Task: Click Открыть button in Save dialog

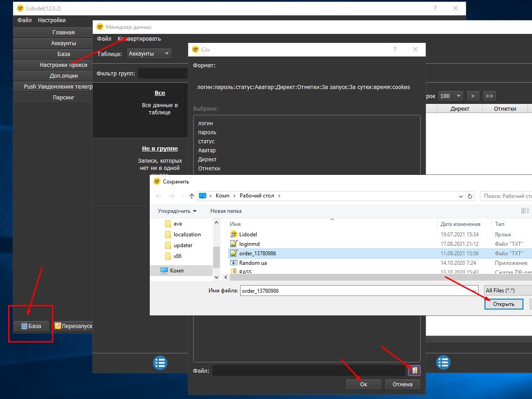Action: click(x=503, y=304)
